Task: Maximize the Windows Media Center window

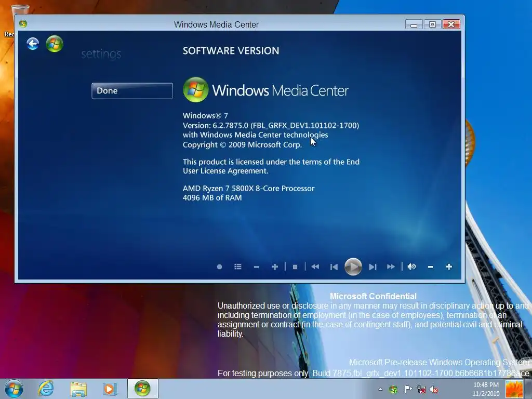Action: (432, 24)
